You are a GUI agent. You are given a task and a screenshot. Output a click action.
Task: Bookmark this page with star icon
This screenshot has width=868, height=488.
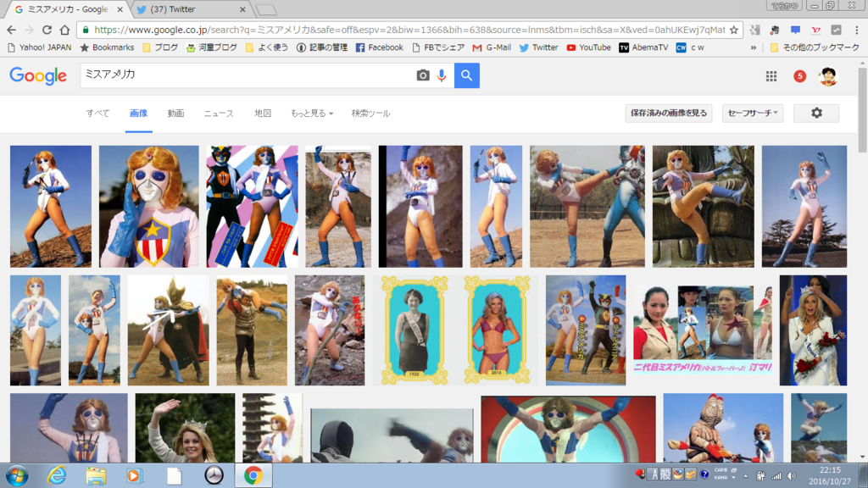point(734,30)
